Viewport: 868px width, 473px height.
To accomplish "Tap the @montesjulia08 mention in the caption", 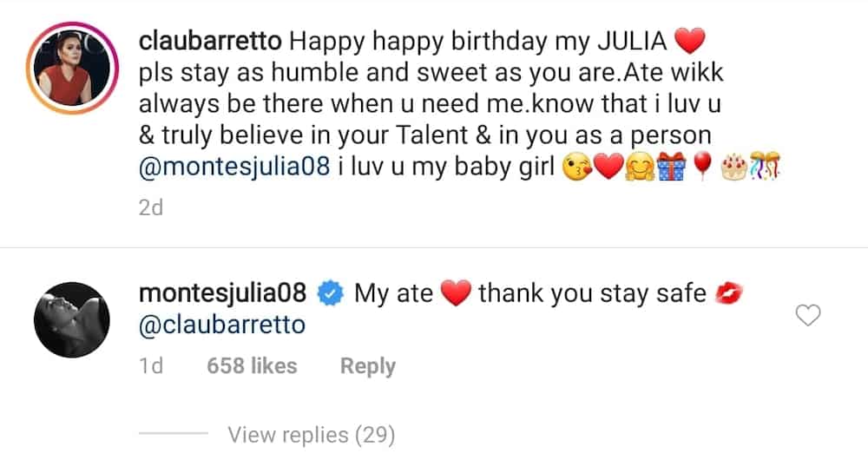I will click(x=234, y=166).
